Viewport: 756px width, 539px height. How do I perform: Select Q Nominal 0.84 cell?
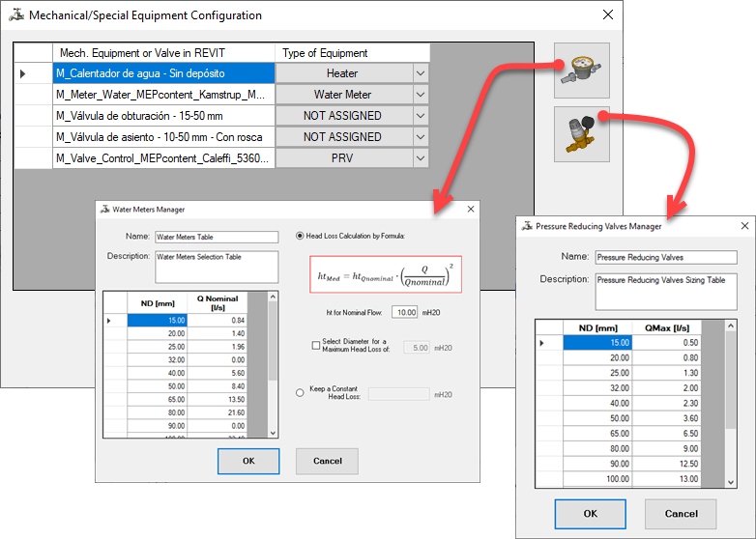tap(218, 321)
